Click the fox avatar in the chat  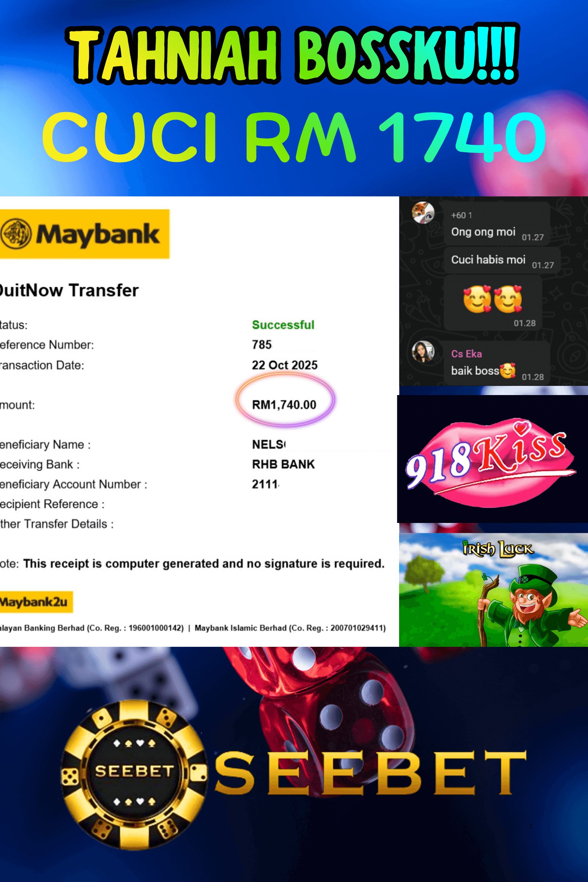[x=423, y=212]
